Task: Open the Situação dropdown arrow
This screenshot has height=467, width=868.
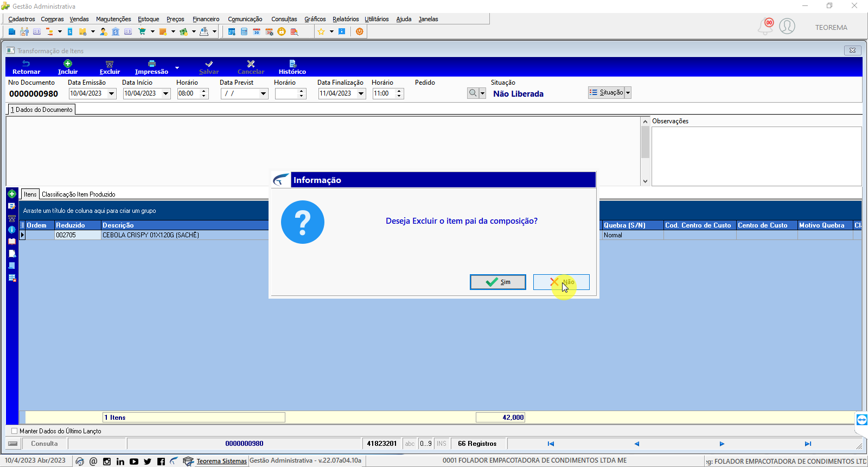Action: coord(628,93)
